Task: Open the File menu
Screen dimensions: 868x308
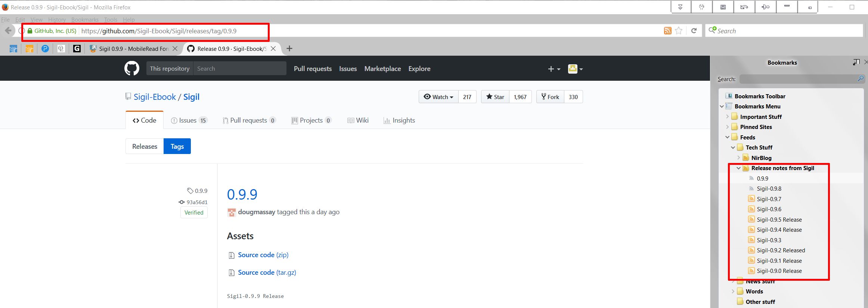Action: (6, 19)
